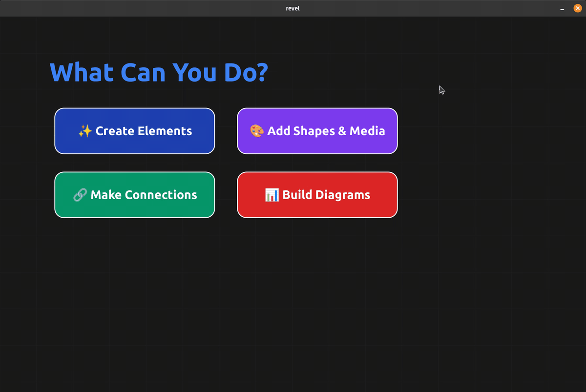Click the "What Can You Do?" heading
This screenshot has height=392, width=586.
coord(159,72)
